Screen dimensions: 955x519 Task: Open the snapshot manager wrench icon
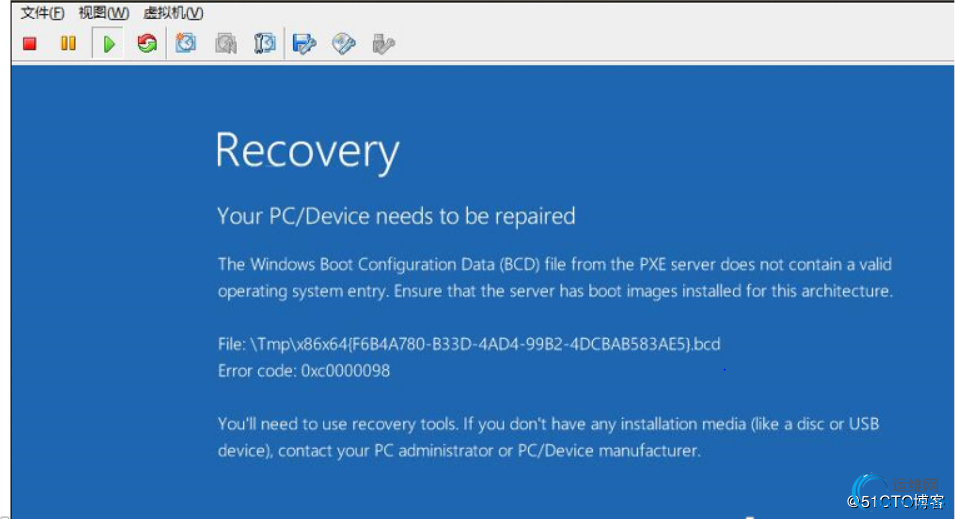(x=265, y=44)
